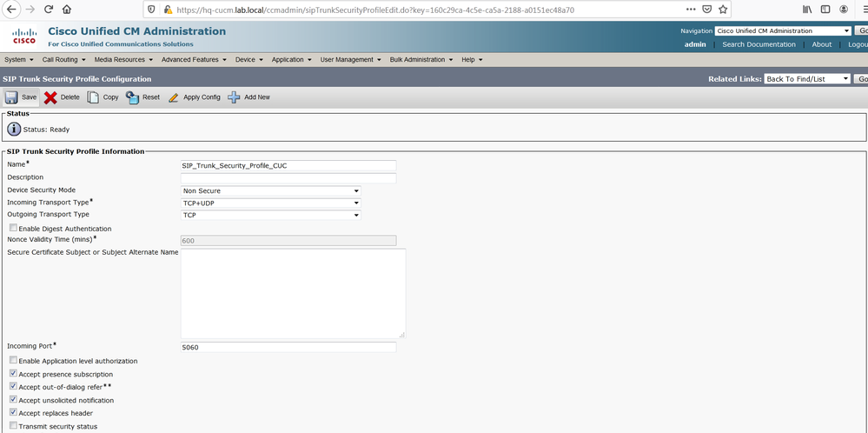The width and height of the screenshot is (868, 433).
Task: Click Go button next to Navigation
Action: 862,31
